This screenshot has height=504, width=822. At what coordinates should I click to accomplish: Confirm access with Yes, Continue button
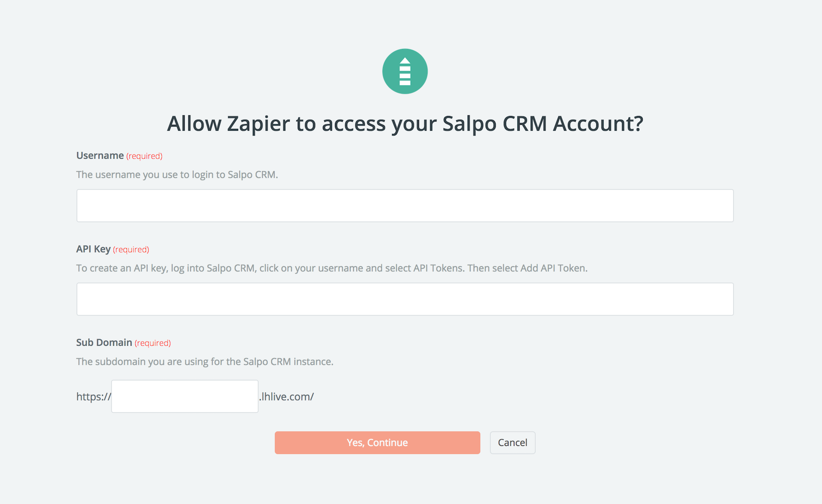(377, 443)
